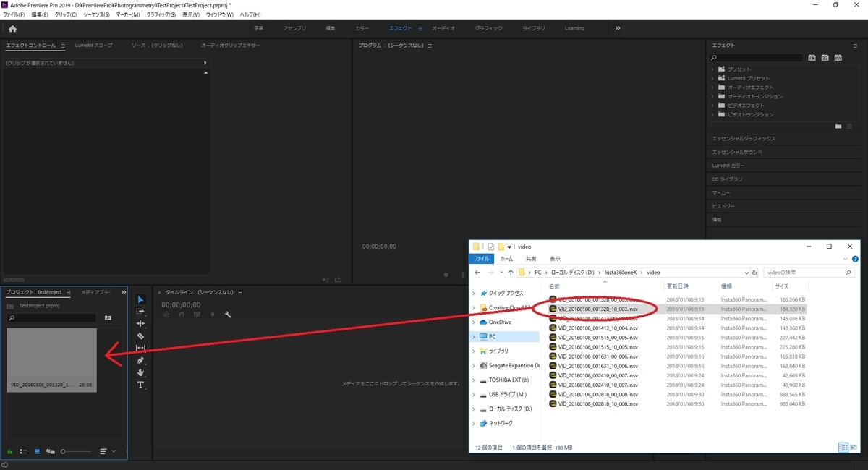The width and height of the screenshot is (868, 470).
Task: Switch project panel to icon view
Action: (37, 451)
